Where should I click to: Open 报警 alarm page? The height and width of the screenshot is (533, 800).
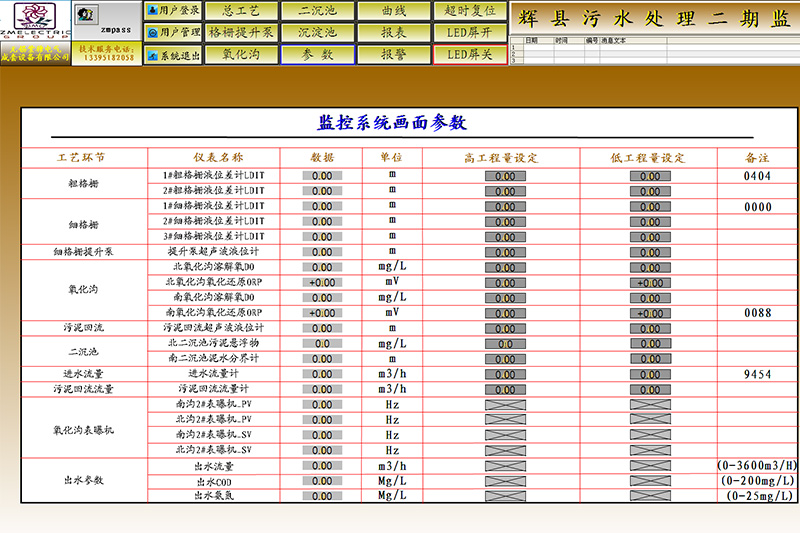394,55
